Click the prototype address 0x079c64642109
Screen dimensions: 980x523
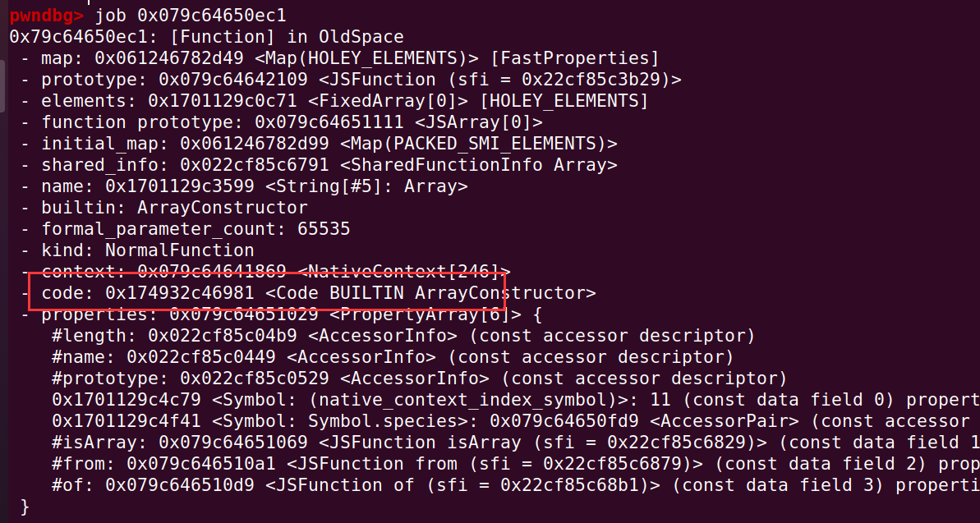point(233,80)
